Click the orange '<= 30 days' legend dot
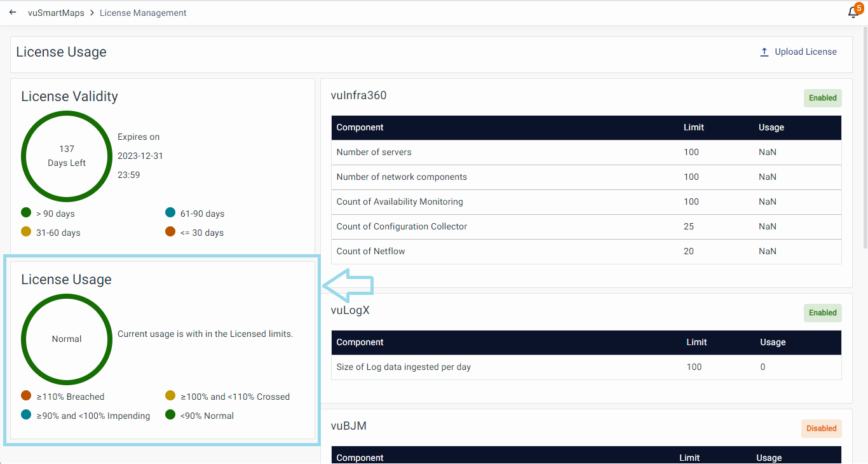868x464 pixels. coord(170,232)
